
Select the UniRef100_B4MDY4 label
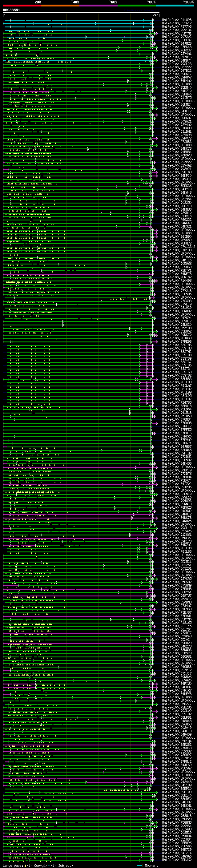tap(177, 61)
